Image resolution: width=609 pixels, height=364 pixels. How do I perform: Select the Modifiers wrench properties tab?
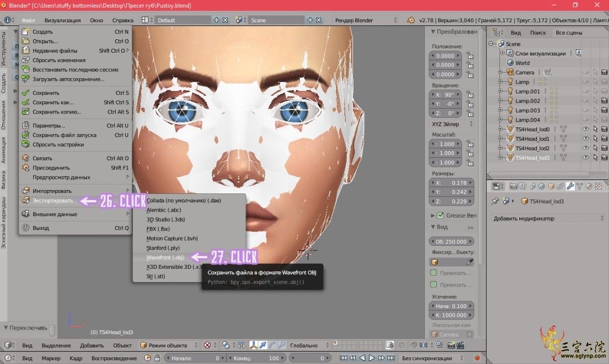coord(570,187)
